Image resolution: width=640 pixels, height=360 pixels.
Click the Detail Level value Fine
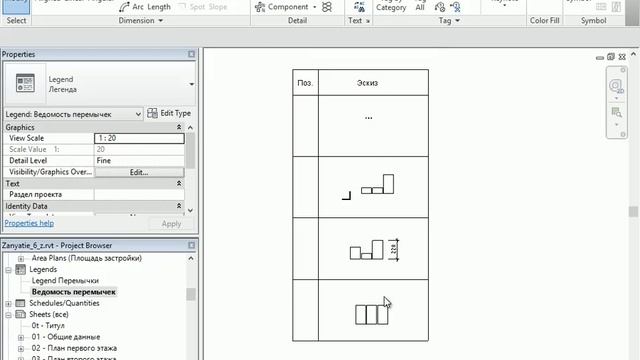(139, 161)
